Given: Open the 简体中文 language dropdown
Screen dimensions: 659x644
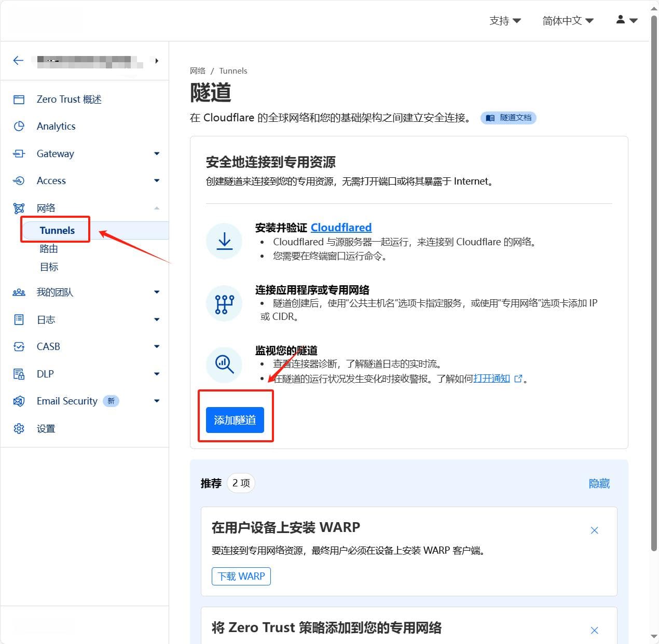Looking at the screenshot, I should click(x=568, y=21).
